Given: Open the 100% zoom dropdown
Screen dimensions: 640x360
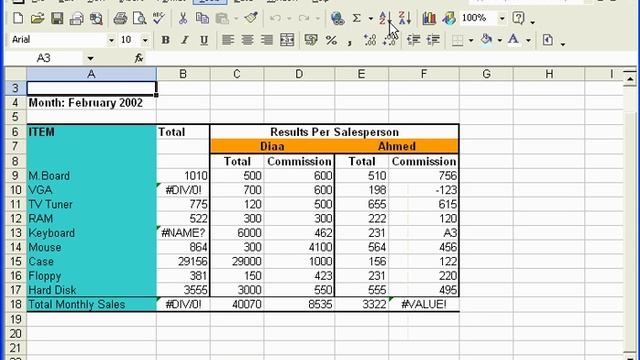Looking at the screenshot, I should (502, 19).
